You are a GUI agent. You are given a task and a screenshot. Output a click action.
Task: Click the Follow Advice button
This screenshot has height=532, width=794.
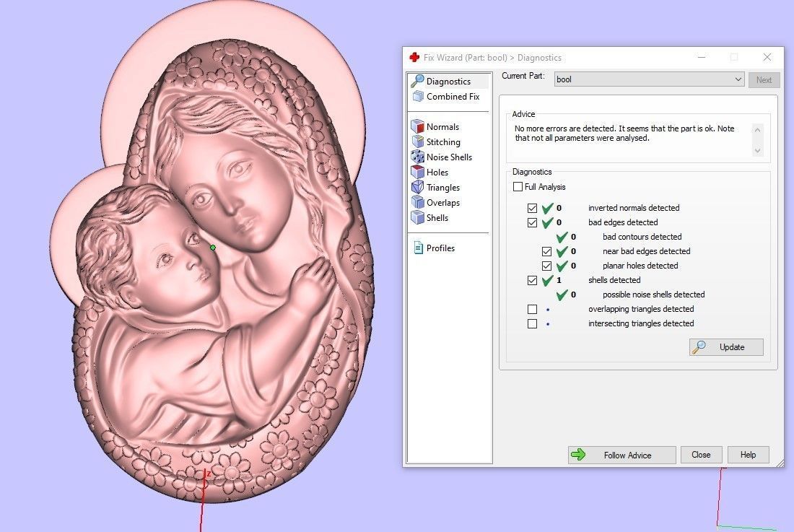(621, 455)
